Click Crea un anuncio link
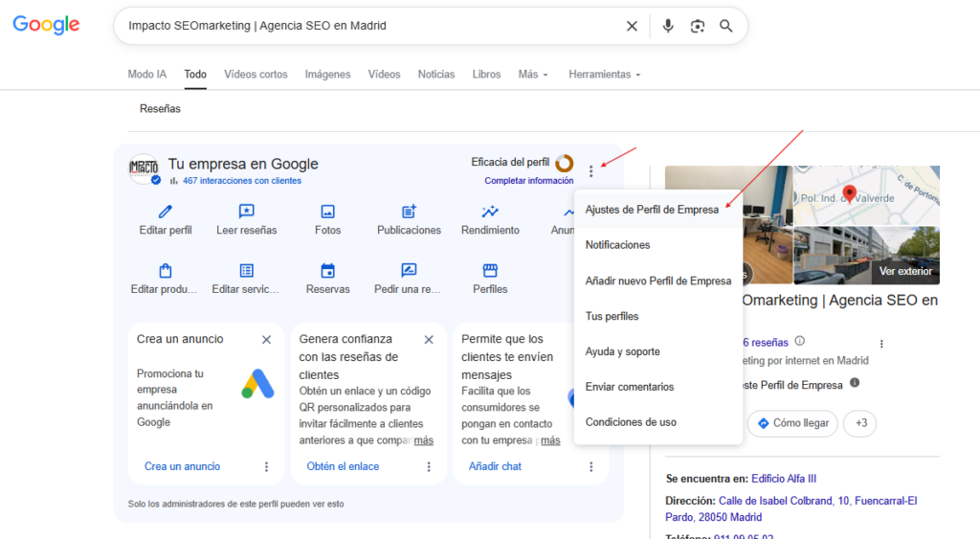 point(182,466)
